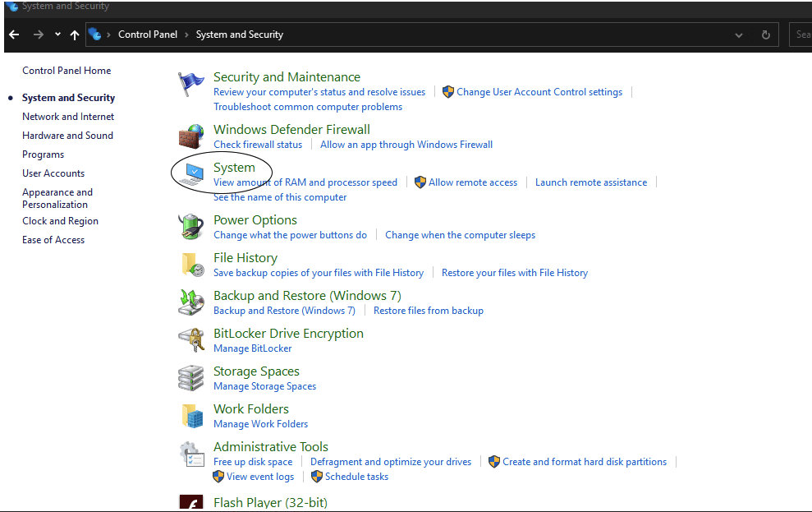Click the Backup and Restore drive icon
Screen dimensions: 812x512
(190, 302)
